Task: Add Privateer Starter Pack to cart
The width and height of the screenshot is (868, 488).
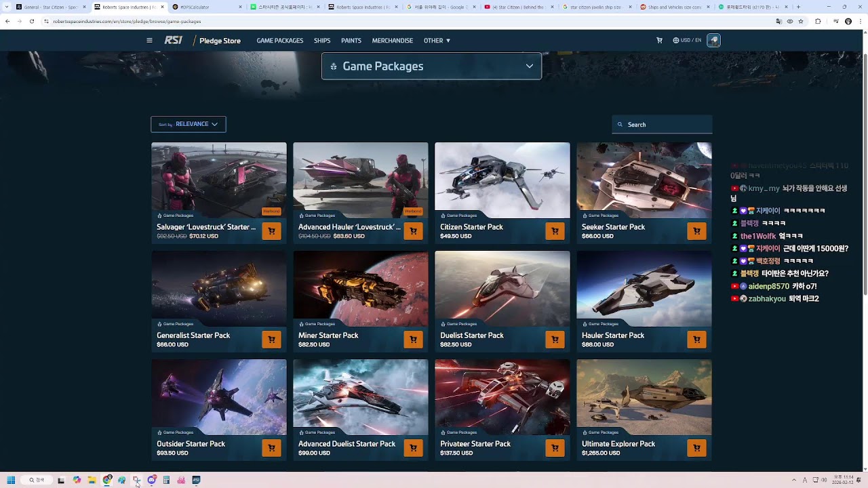Action: pos(555,448)
